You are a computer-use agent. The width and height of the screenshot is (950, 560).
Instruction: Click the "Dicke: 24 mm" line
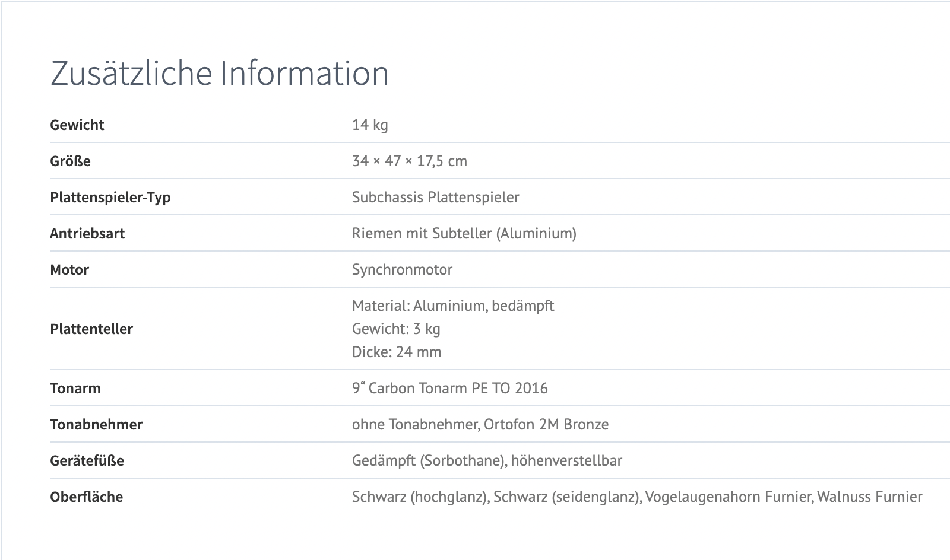coord(396,352)
